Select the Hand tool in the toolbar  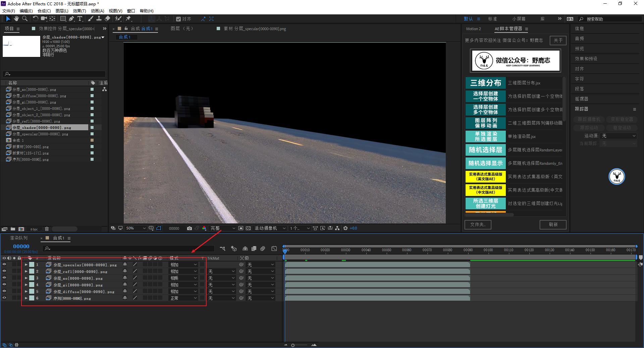click(16, 19)
